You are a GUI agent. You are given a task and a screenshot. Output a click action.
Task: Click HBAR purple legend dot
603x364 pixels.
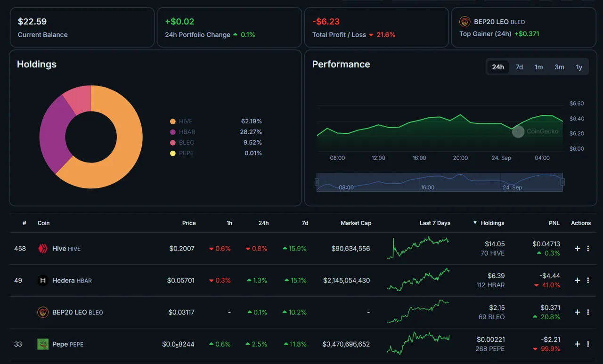tap(173, 132)
